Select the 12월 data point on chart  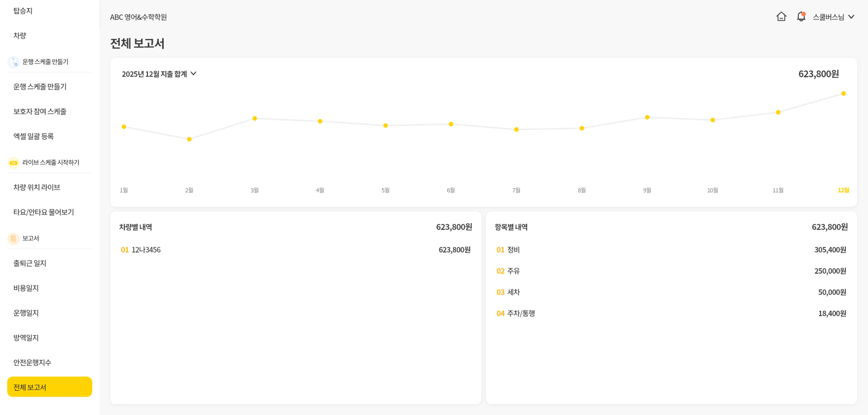(x=843, y=93)
